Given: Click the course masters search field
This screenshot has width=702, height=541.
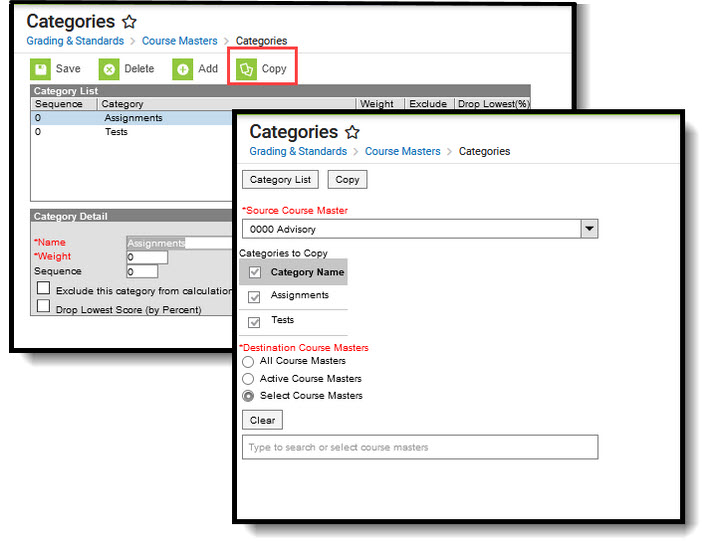Looking at the screenshot, I should tap(420, 447).
